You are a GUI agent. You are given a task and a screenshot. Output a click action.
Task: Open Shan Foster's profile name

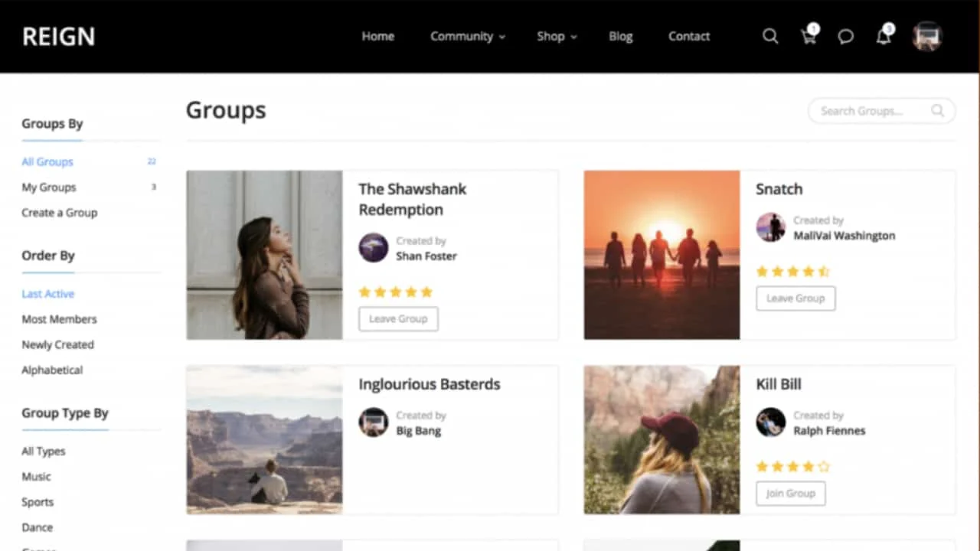pyautogui.click(x=426, y=256)
